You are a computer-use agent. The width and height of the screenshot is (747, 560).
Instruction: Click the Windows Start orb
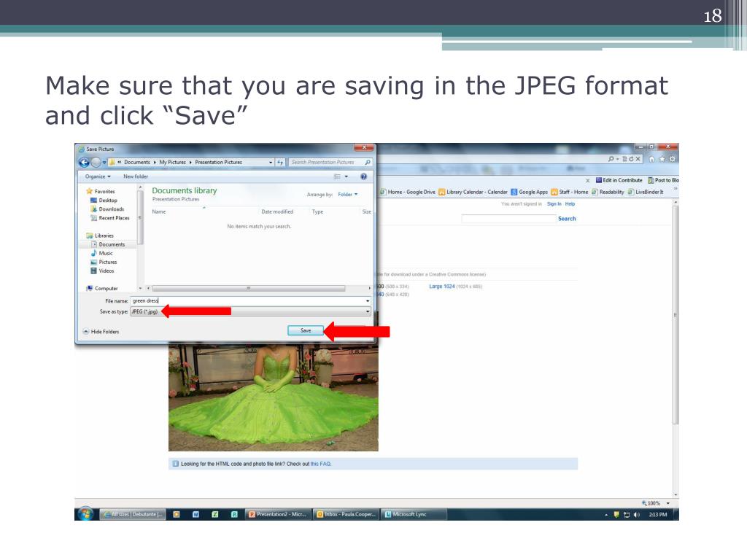pos(85,514)
